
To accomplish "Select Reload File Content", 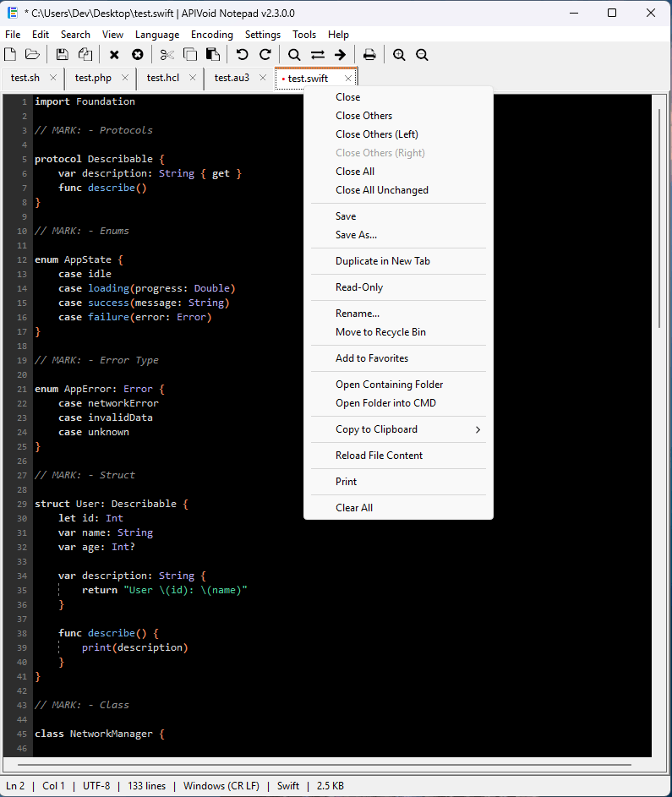I will click(398, 456).
